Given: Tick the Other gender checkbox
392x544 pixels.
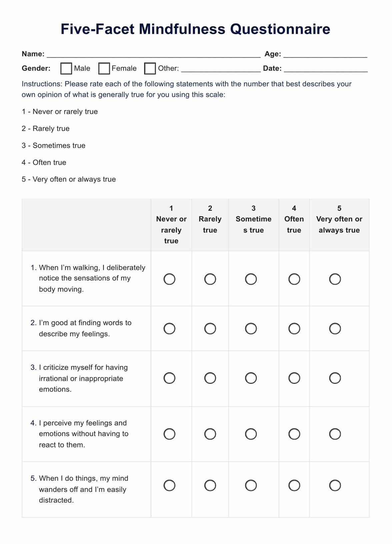Looking at the screenshot, I should point(150,68).
